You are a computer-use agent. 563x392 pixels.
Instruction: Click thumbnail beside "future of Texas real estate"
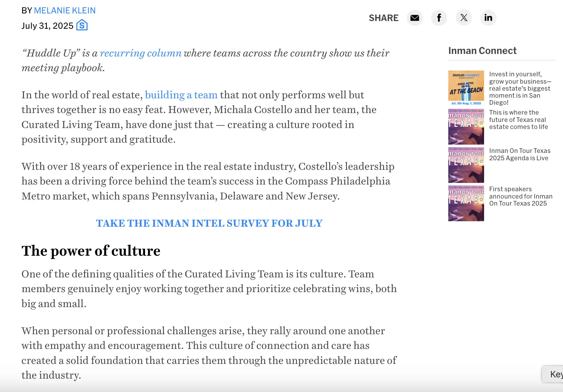pyautogui.click(x=466, y=127)
